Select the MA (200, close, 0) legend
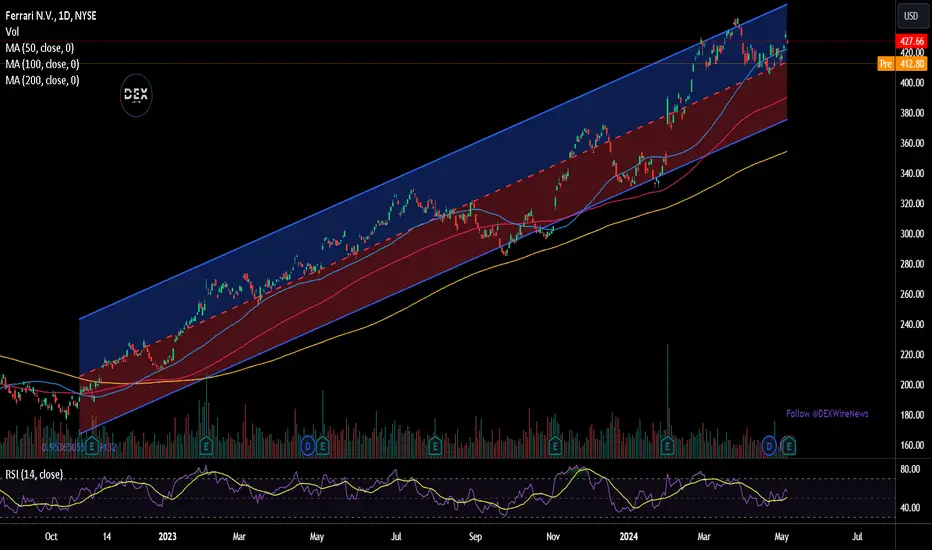Image resolution: width=932 pixels, height=550 pixels. [42, 80]
